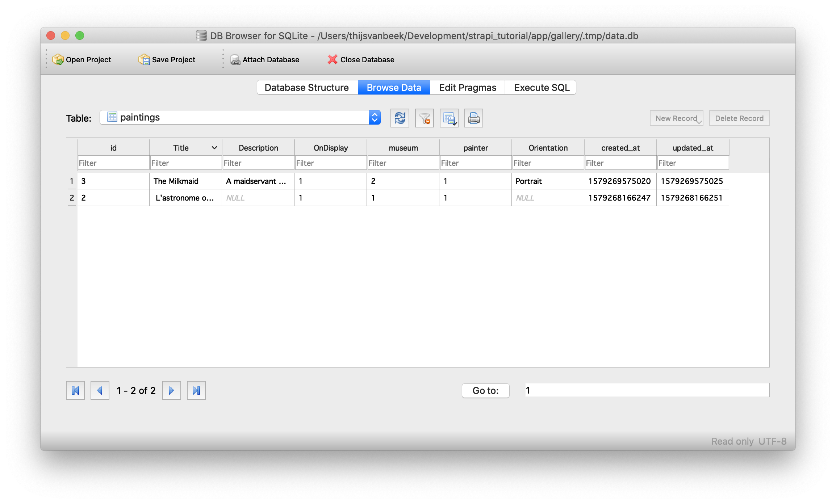836x504 pixels.
Task: Click the filter field under Description column
Action: (258, 163)
